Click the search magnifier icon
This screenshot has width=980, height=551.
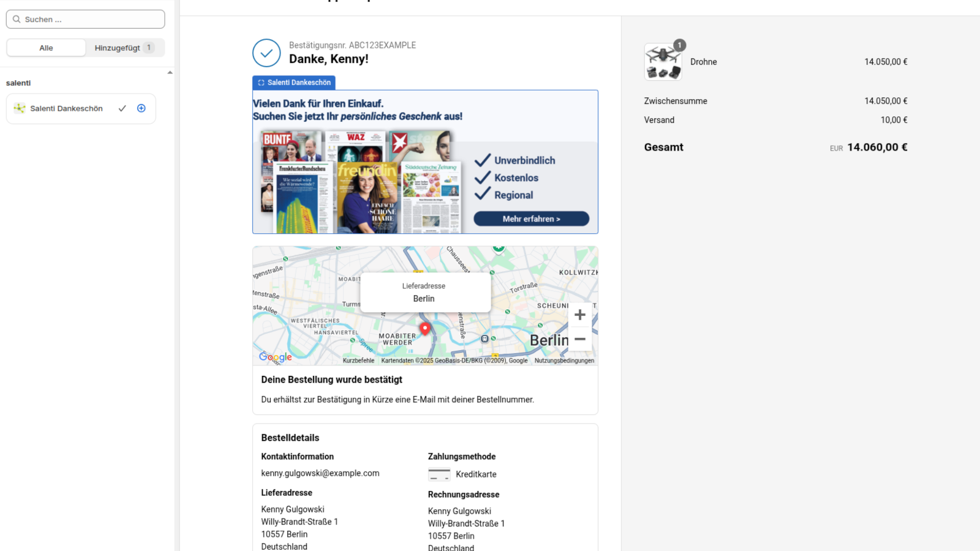pos(17,20)
